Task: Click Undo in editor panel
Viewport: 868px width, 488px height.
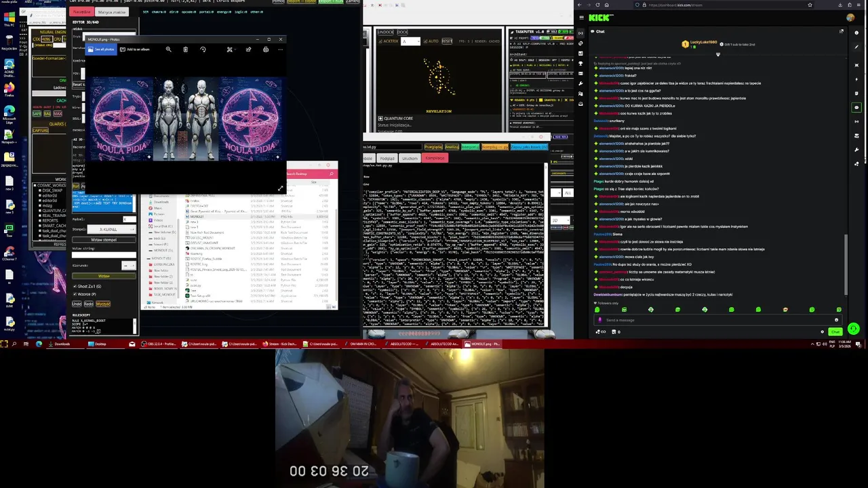Action: [77, 304]
